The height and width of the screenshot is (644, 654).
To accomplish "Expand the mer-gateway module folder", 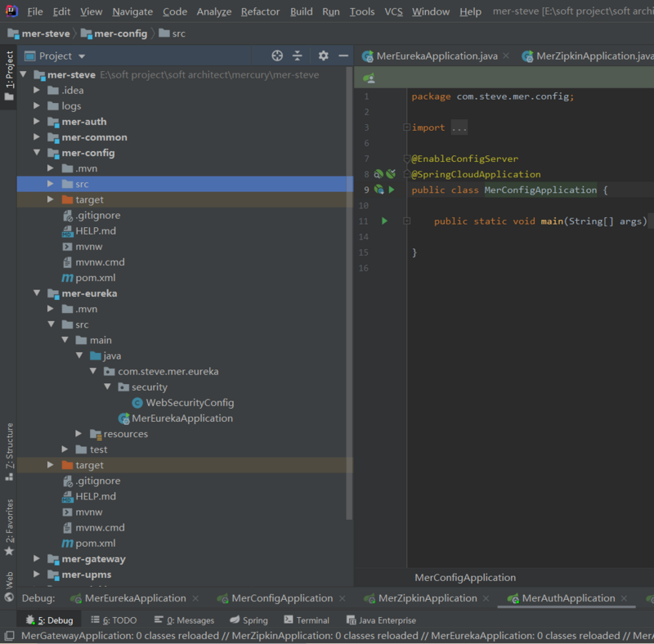I will click(x=37, y=559).
